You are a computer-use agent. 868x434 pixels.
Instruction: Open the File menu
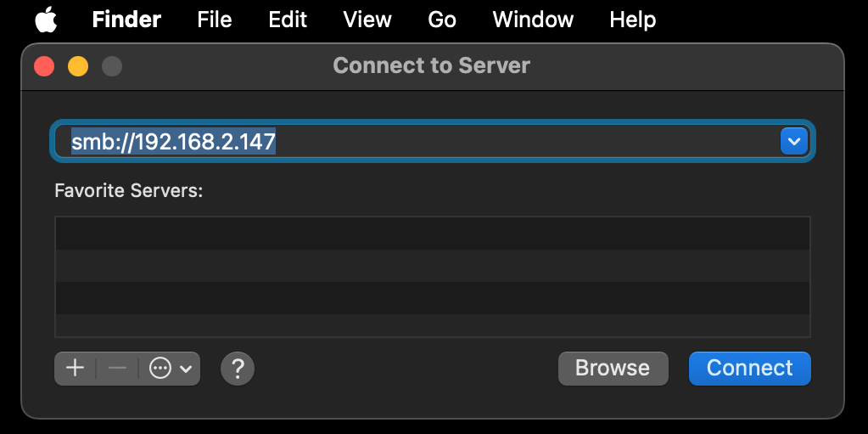[x=214, y=20]
